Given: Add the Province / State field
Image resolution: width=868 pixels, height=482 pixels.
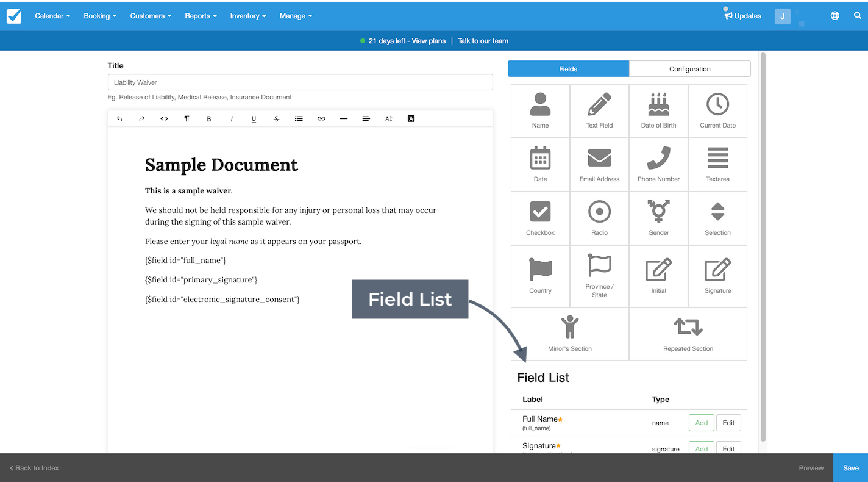Looking at the screenshot, I should click(599, 276).
